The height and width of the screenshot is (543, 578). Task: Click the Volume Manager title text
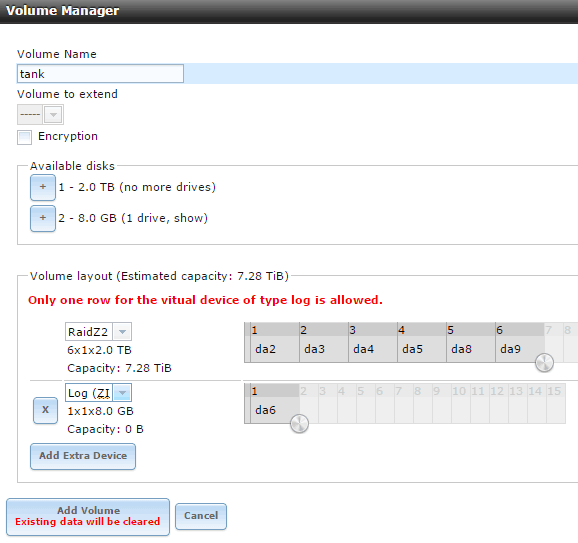(63, 11)
